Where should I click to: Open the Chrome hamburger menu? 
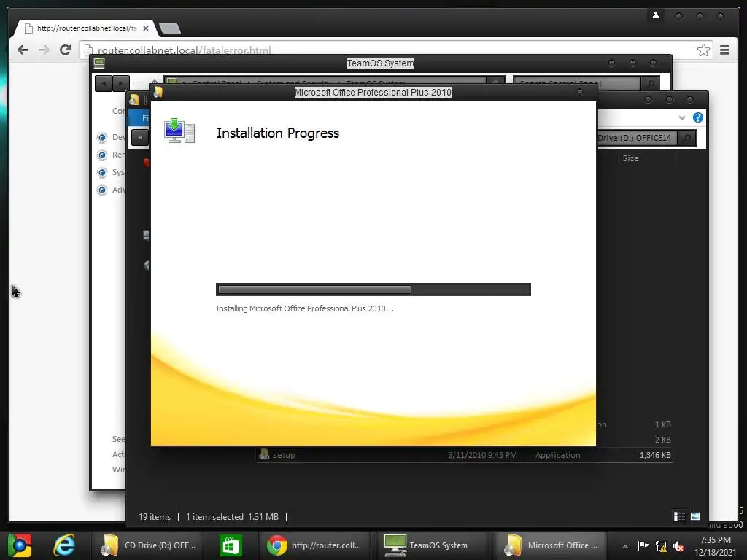click(x=724, y=50)
